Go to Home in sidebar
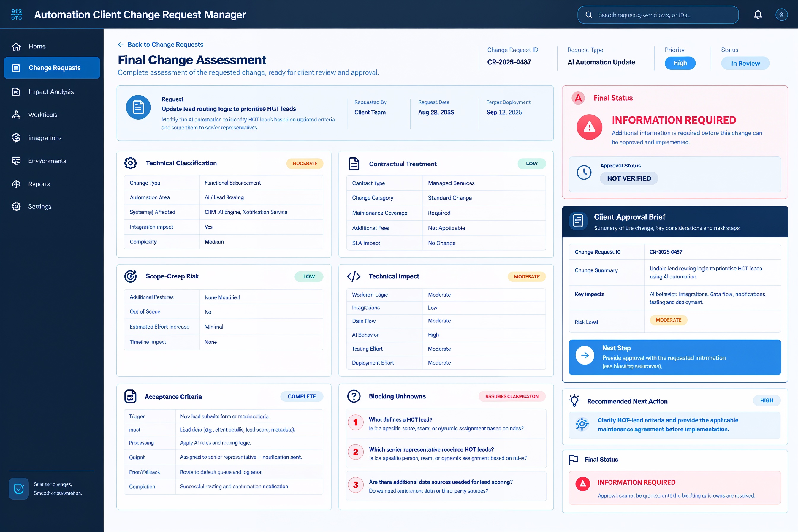 (52, 47)
